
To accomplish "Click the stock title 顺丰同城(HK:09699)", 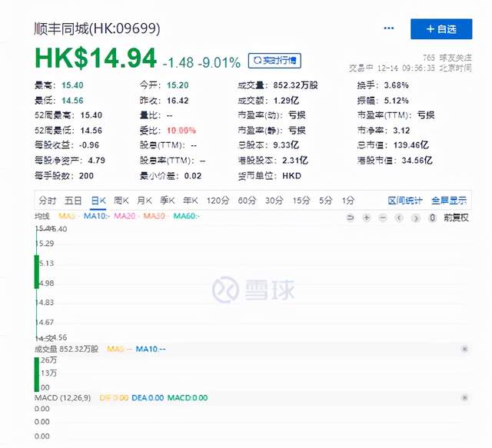I will [x=97, y=28].
